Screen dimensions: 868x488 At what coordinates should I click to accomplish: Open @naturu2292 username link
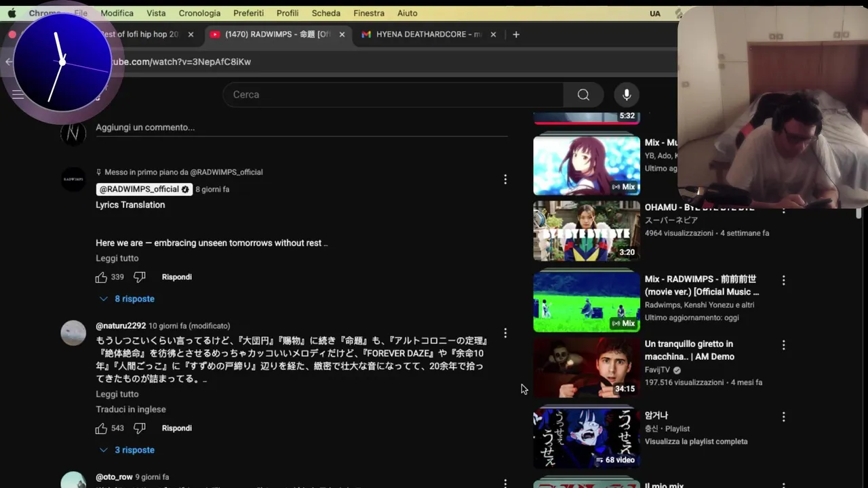(x=121, y=326)
